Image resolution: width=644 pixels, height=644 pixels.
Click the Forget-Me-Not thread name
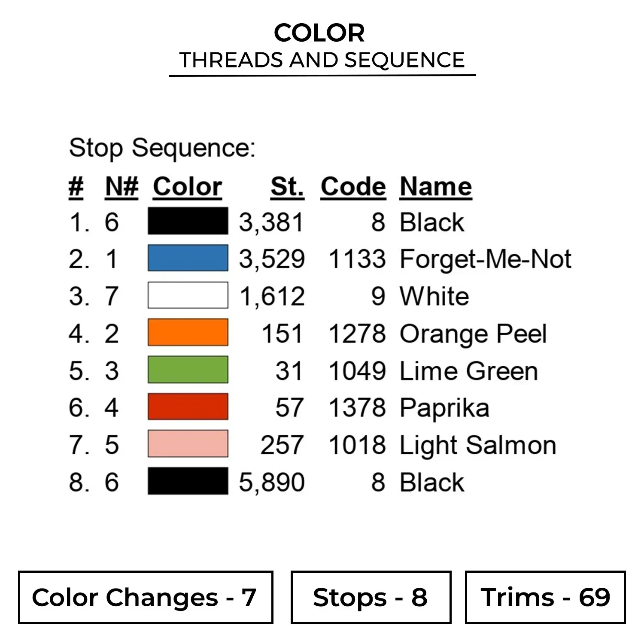coord(485,259)
